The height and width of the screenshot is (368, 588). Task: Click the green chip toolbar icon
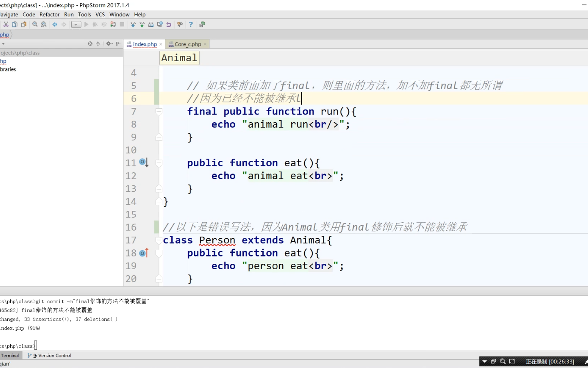pyautogui.click(x=202, y=25)
